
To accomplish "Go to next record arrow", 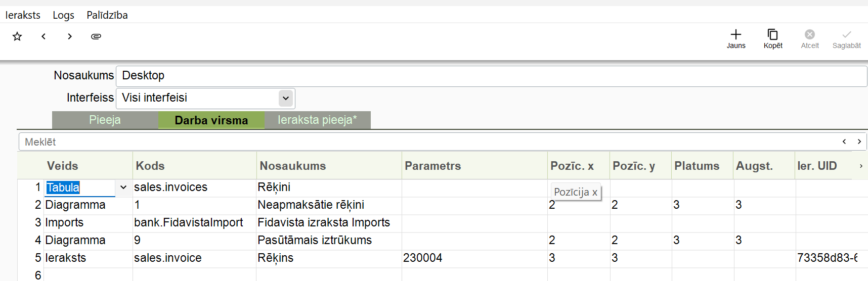I will pos(70,36).
